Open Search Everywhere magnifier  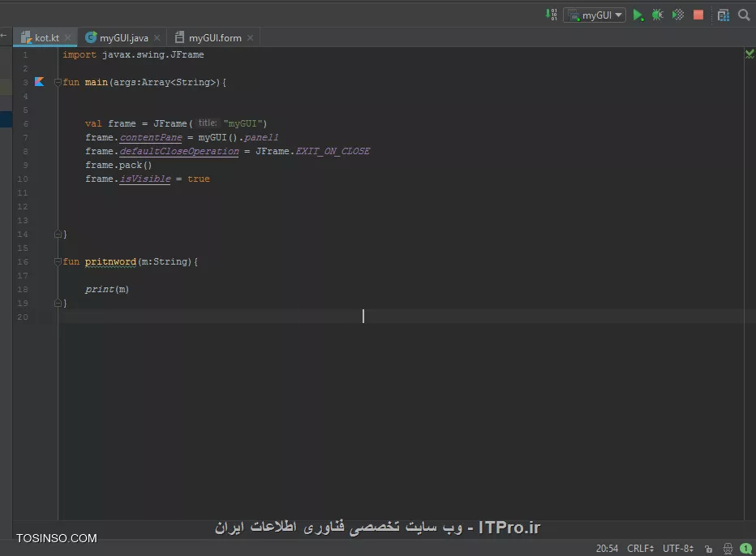pos(744,15)
